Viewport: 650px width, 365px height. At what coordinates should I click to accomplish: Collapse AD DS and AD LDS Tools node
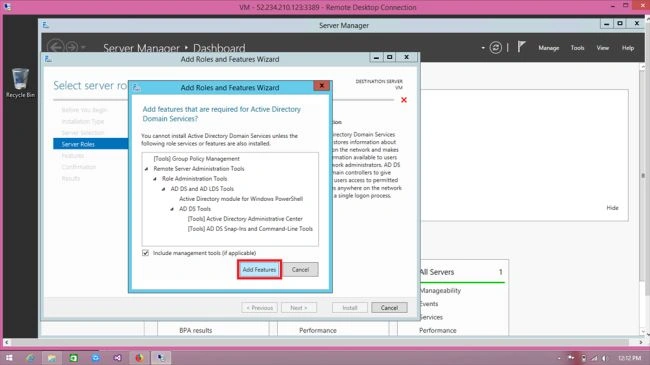(163, 189)
